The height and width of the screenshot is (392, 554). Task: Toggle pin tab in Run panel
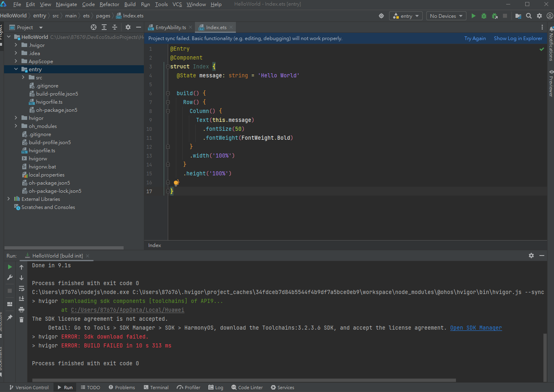pos(10,317)
